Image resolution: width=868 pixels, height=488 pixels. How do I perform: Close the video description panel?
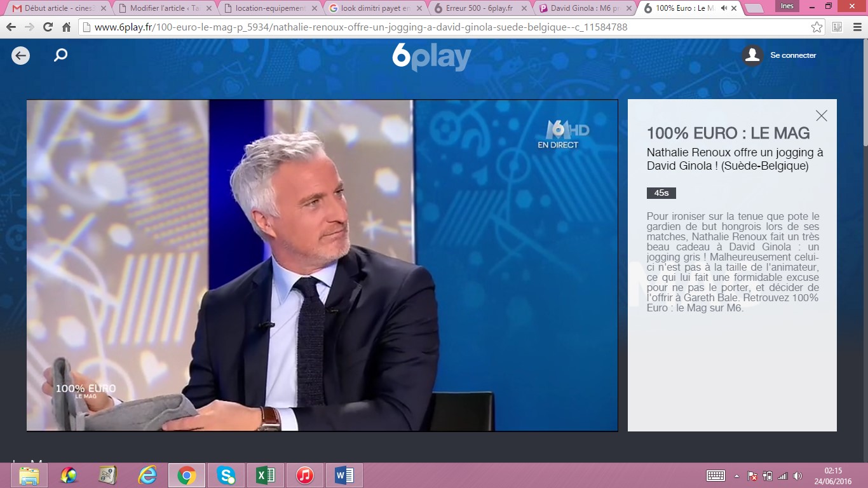coord(821,116)
